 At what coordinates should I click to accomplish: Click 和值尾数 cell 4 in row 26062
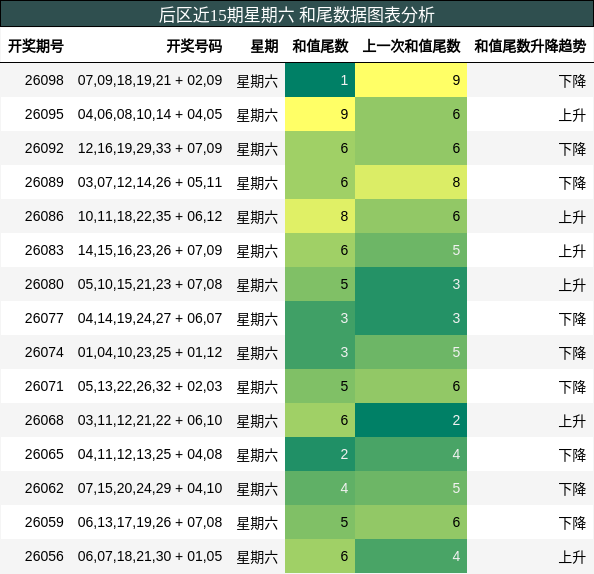(320, 488)
